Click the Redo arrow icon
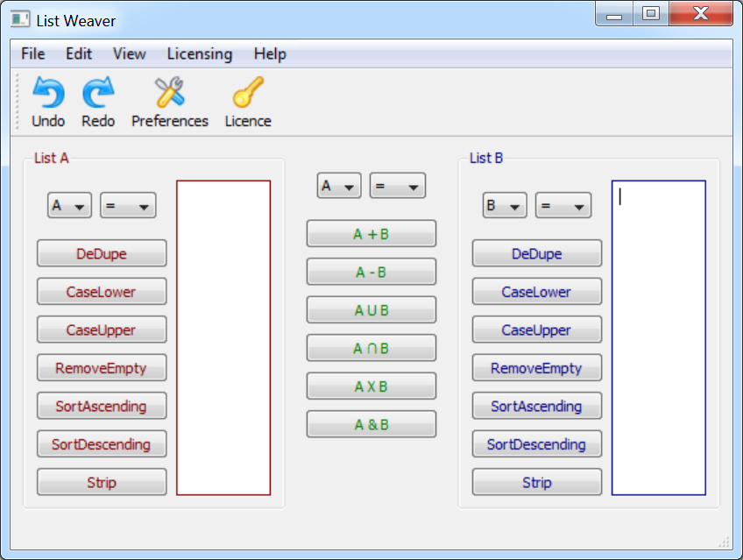 pos(98,93)
